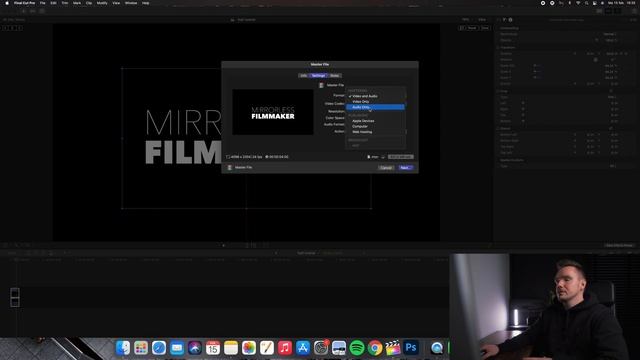Viewport: 640px width, 360px height.
Task: Open QuickTime Player from the dock
Action: click(x=437, y=348)
